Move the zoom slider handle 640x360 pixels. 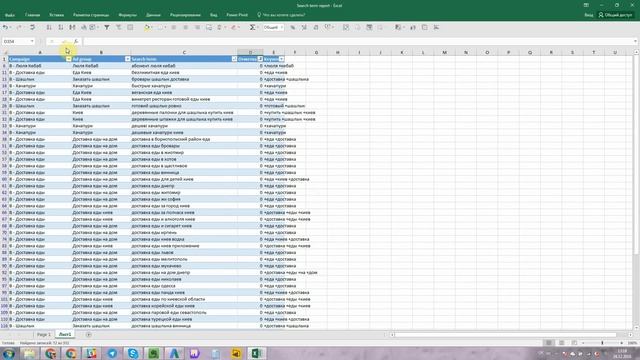pyautogui.click(x=602, y=343)
